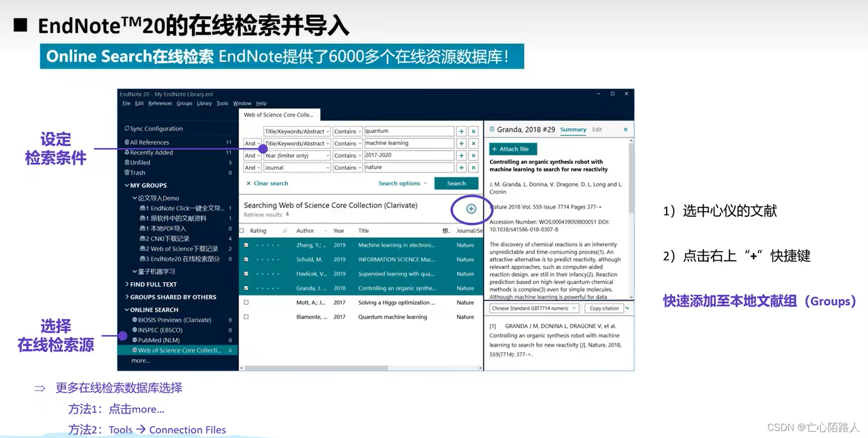
Task: Click Clear search link
Action: [267, 183]
